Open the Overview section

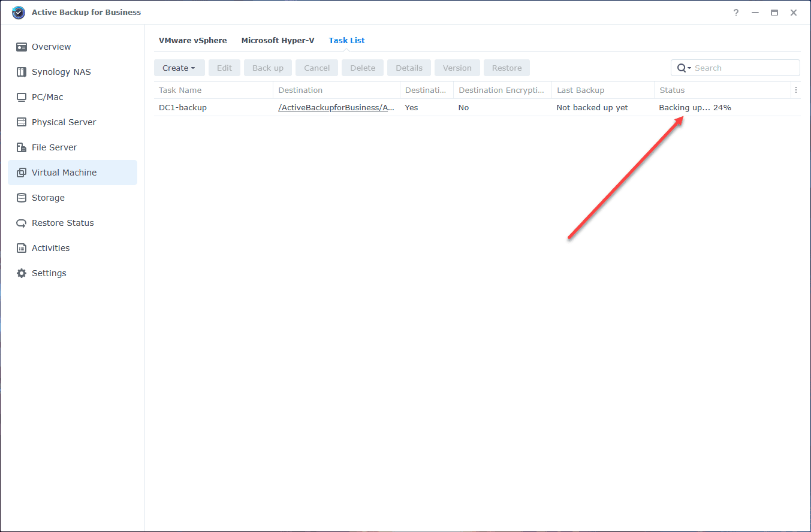[x=73, y=47]
